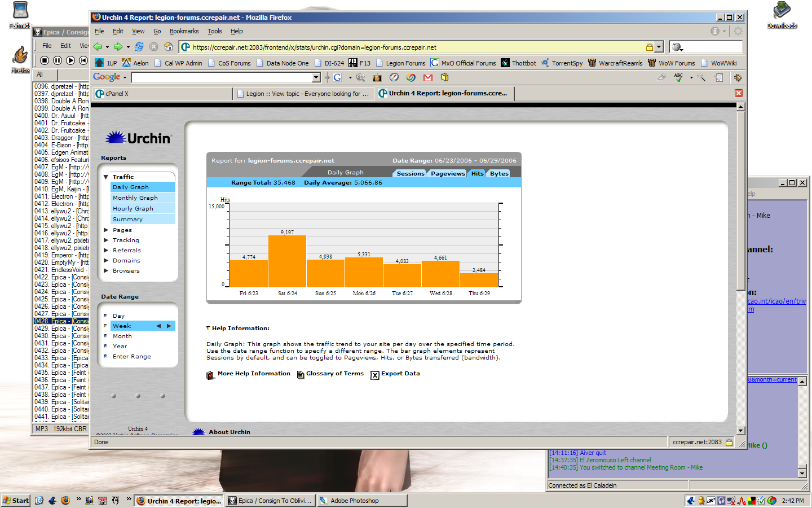
Task: Expand the Tracking reports section
Action: coord(106,240)
